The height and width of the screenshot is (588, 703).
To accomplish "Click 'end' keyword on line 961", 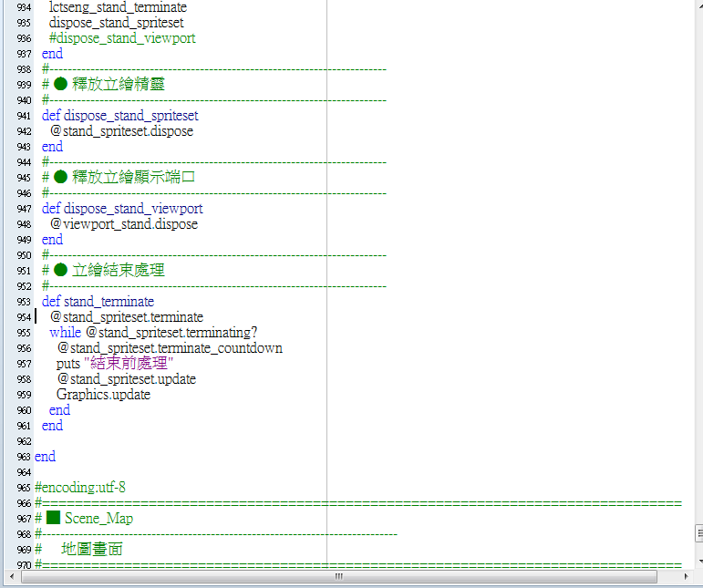I will [x=52, y=426].
